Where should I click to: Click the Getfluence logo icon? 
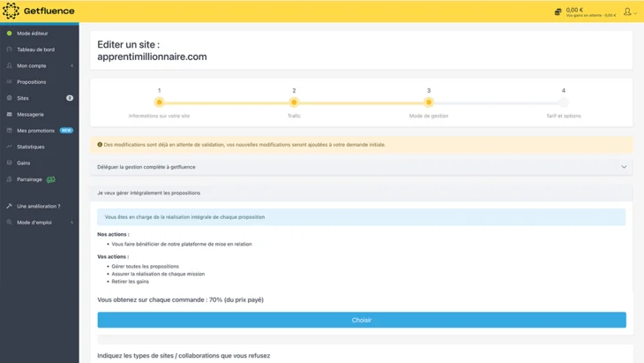pyautogui.click(x=11, y=11)
